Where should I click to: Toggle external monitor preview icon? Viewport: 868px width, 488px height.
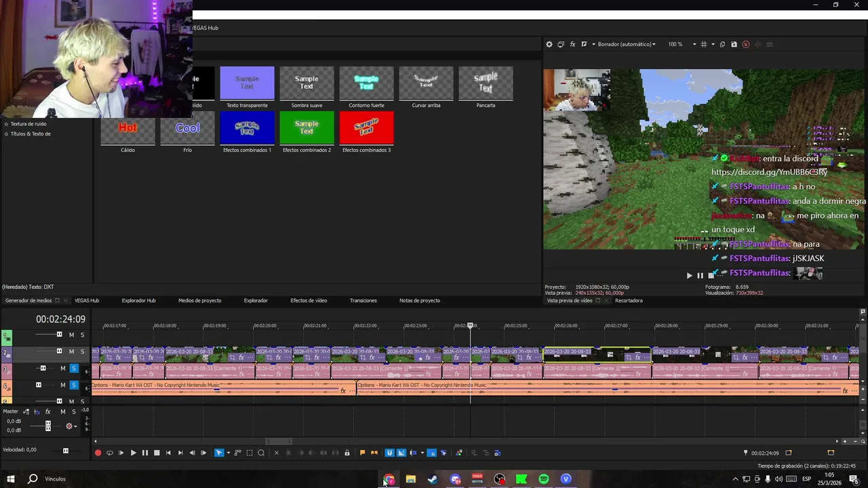pyautogui.click(x=561, y=44)
